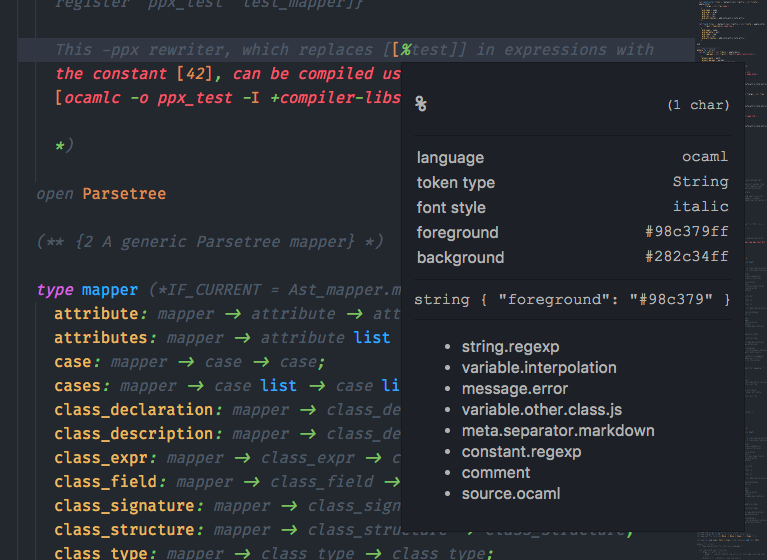Click the 'comment' scope entry
The height and width of the screenshot is (560, 767).
click(x=496, y=473)
